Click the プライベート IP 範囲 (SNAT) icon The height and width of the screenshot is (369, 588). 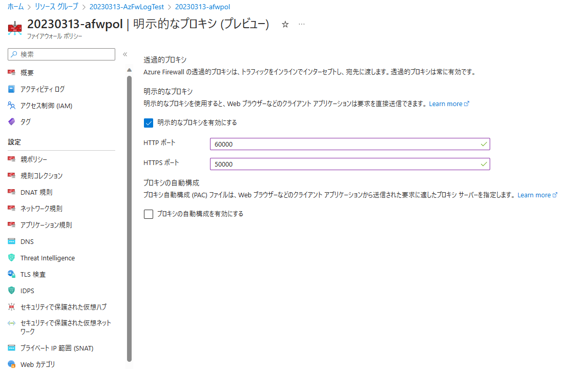point(12,348)
